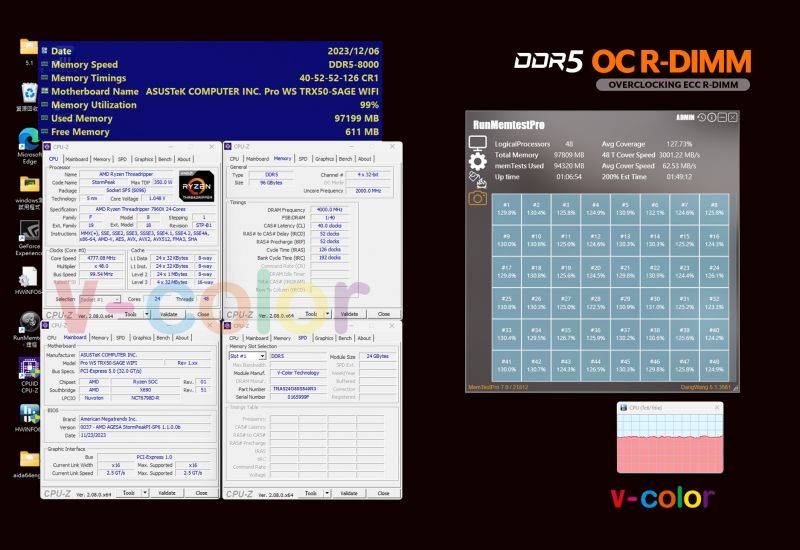This screenshot has width=800, height=550.
Task: Click Close button in Mainboard CPU-Z window
Action: 201,493
